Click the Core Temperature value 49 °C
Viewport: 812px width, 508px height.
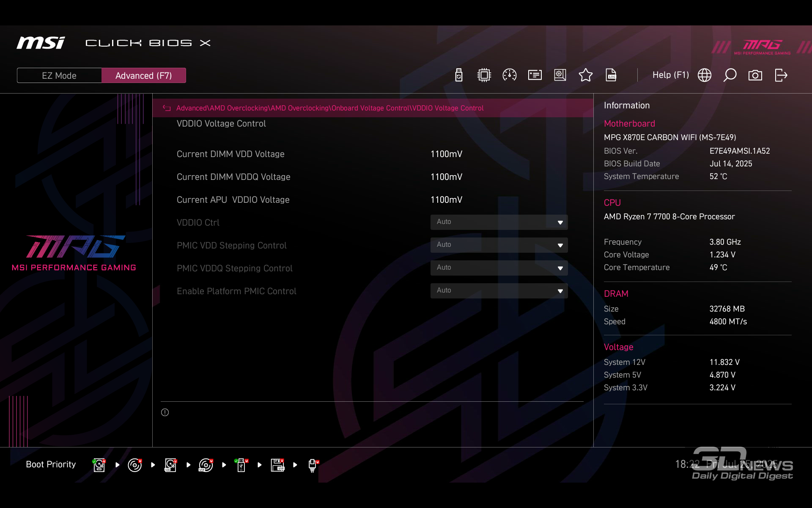coord(718,268)
